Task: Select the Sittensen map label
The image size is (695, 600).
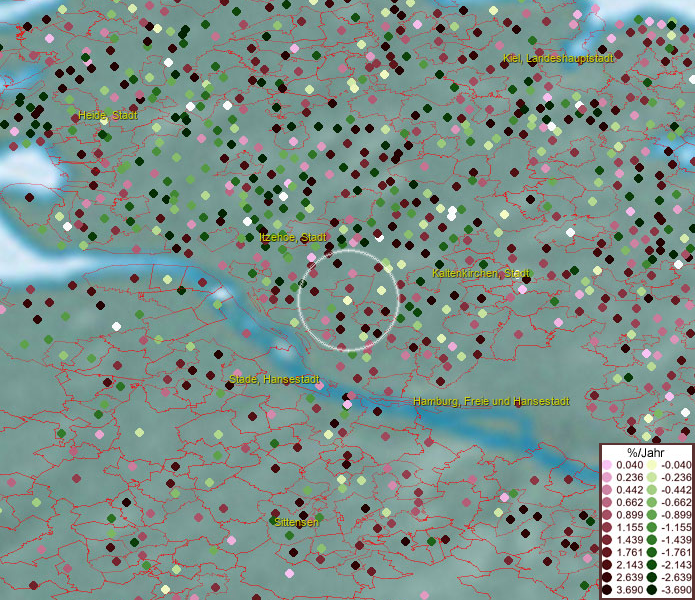Action: (297, 522)
